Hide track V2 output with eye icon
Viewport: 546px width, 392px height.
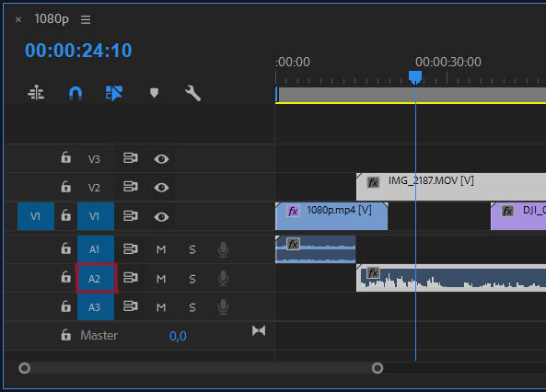pos(161,188)
